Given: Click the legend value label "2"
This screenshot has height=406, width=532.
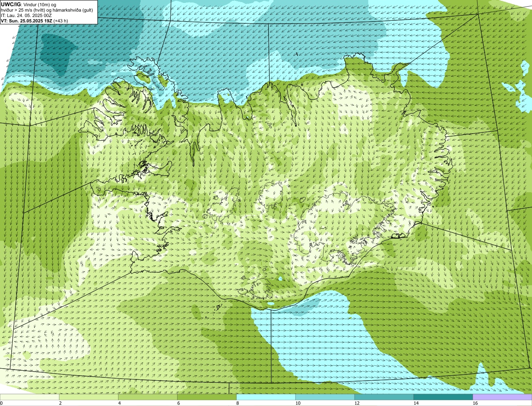Looking at the screenshot, I should 60,403.
